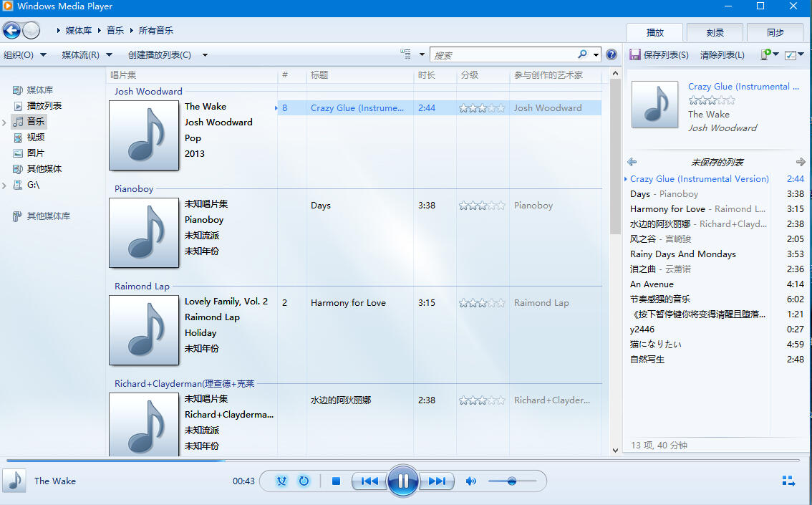Skip to previous track
The width and height of the screenshot is (812, 505).
tap(369, 481)
